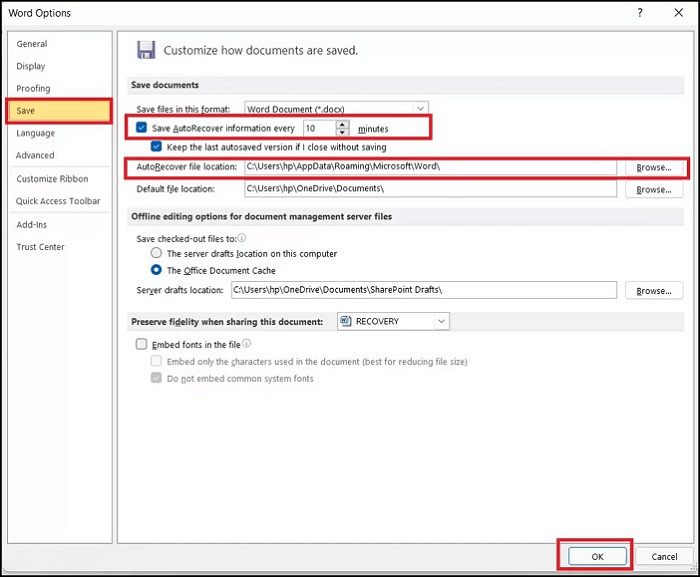The height and width of the screenshot is (577, 700).
Task: Switch to the Proofing category
Action: tap(33, 88)
